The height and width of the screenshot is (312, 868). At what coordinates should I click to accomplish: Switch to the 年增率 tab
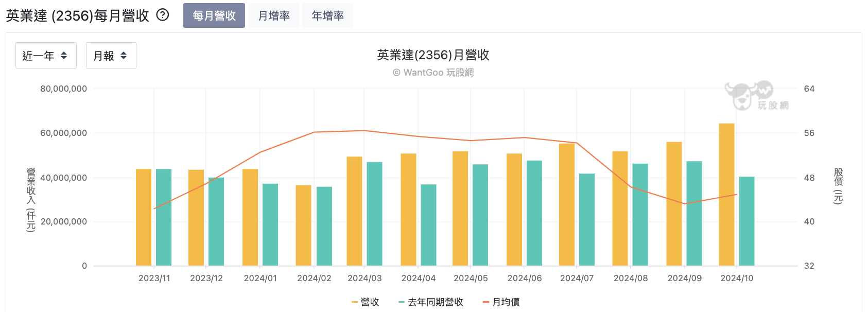click(327, 15)
